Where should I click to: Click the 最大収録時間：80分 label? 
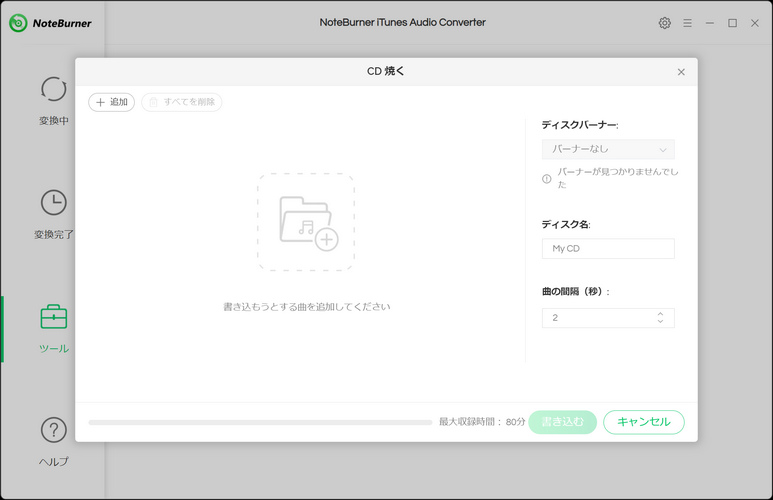[482, 422]
